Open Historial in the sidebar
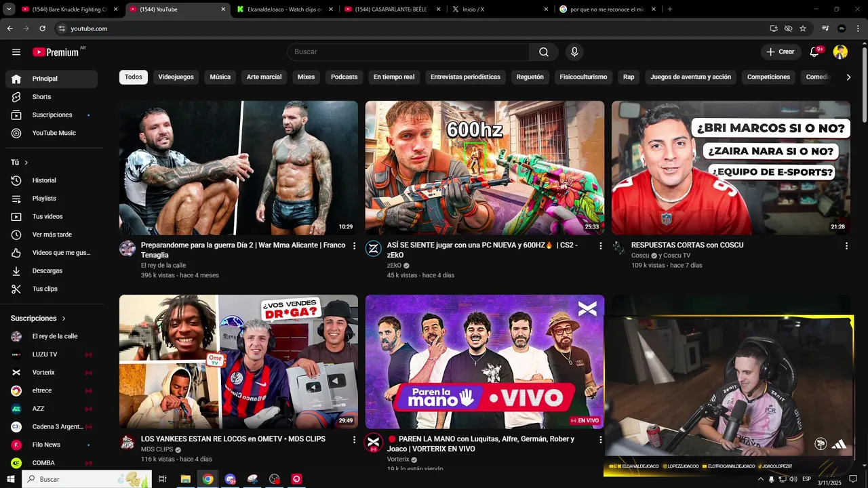The height and width of the screenshot is (488, 868). 52,180
